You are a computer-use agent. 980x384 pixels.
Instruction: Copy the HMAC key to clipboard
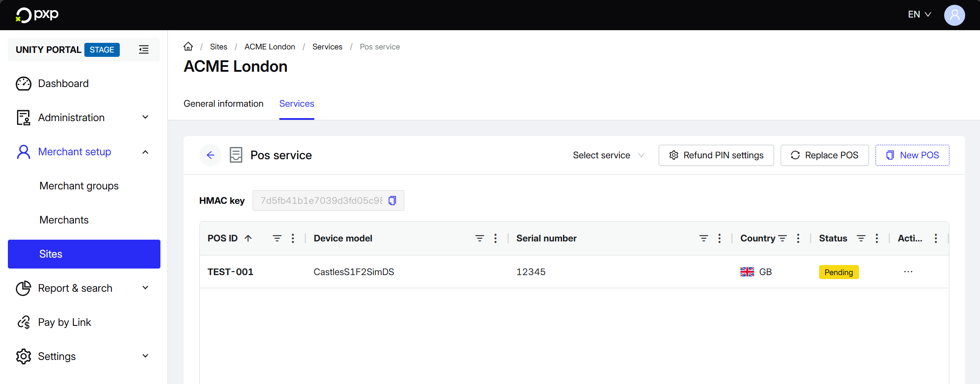(x=393, y=200)
